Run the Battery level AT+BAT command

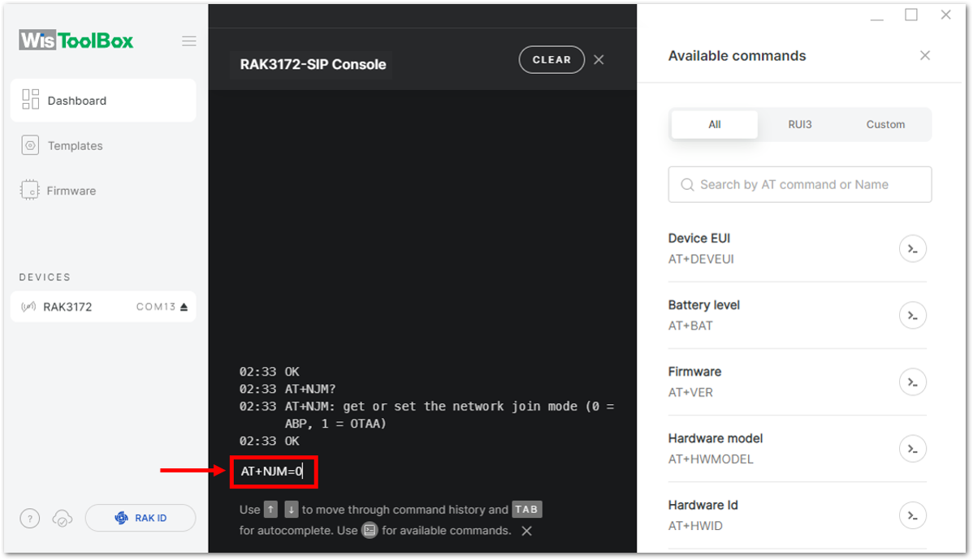point(913,316)
